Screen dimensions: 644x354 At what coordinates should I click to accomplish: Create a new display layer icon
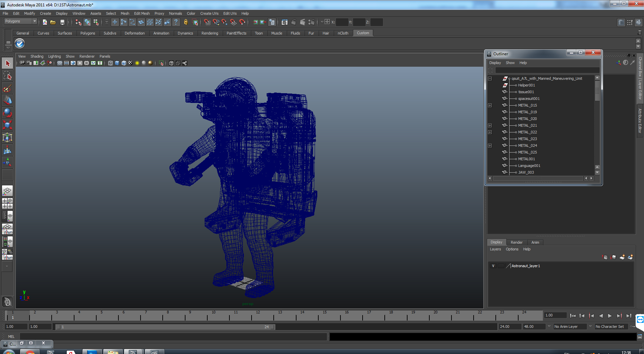622,257
